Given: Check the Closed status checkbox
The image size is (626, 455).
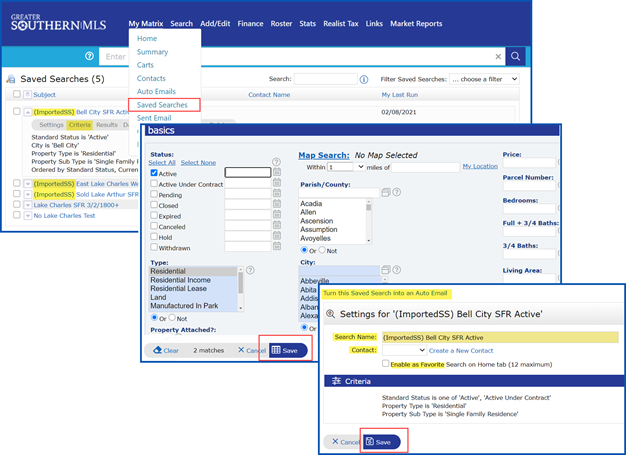Looking at the screenshot, I should click(154, 204).
